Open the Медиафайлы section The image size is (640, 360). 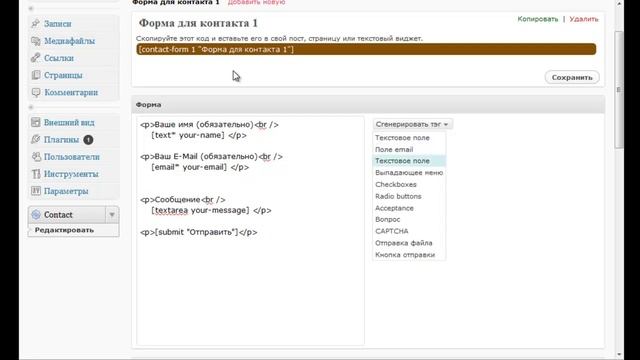tap(69, 41)
